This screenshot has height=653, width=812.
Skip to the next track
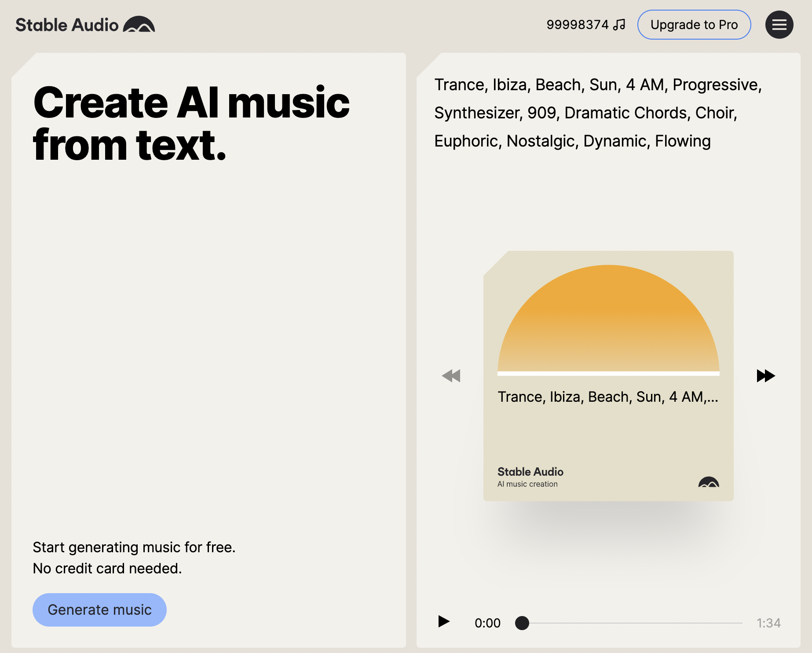(766, 376)
